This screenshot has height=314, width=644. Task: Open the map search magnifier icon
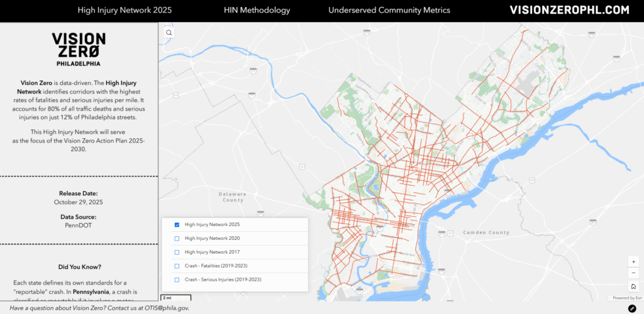coord(169,32)
